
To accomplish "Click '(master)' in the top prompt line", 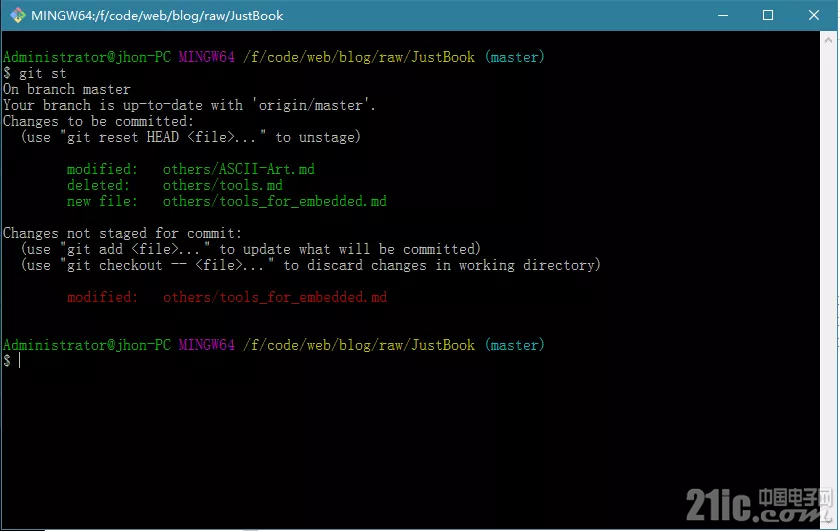I will [514, 57].
